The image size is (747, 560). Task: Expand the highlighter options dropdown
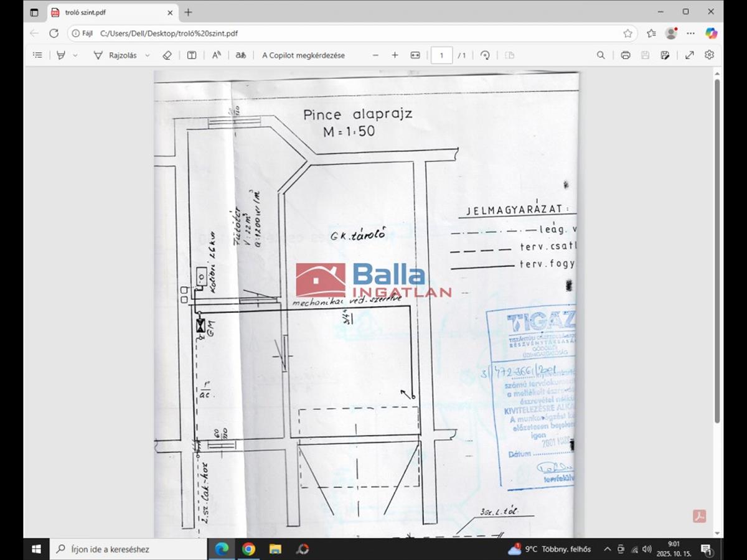(x=75, y=55)
